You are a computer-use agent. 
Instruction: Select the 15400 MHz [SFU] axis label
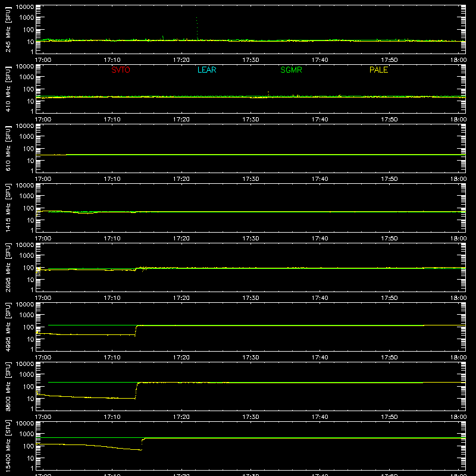coord(8,446)
